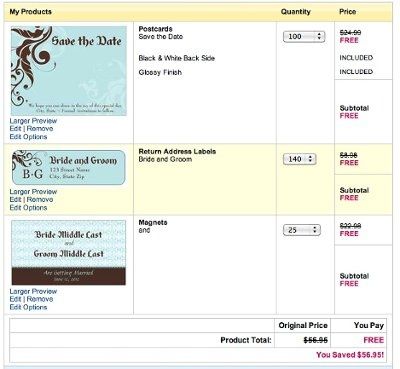Click Edit Options under address labels
Viewport: 400px width, 369px height.
point(28,208)
